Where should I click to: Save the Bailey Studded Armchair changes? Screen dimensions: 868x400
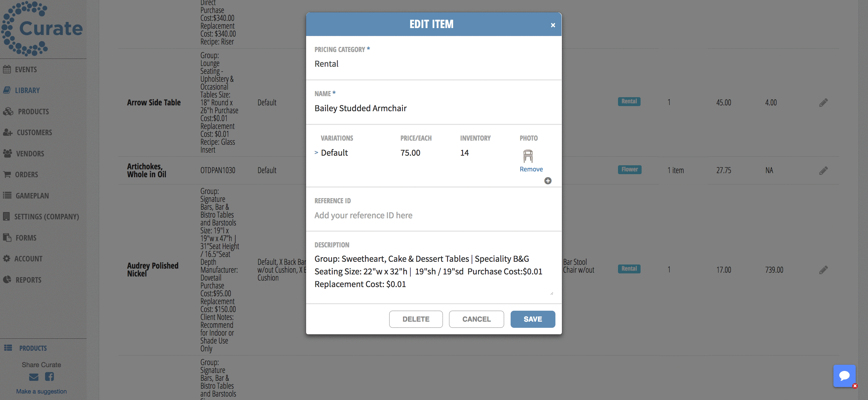[x=532, y=319]
